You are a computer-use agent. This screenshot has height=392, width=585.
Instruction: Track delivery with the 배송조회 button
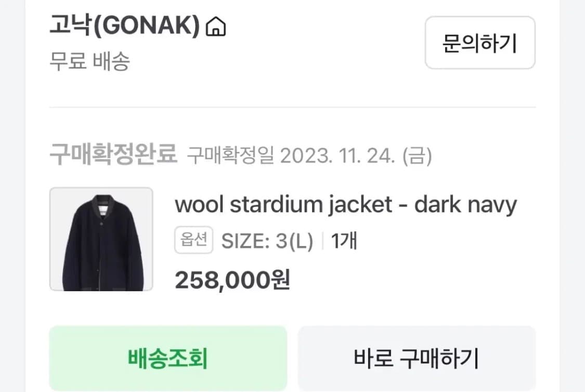[168, 358]
